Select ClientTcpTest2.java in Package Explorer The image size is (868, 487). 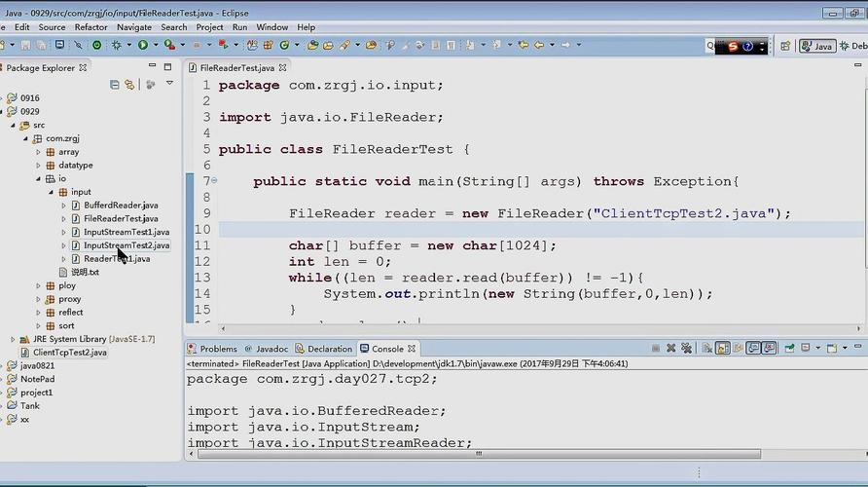click(69, 353)
